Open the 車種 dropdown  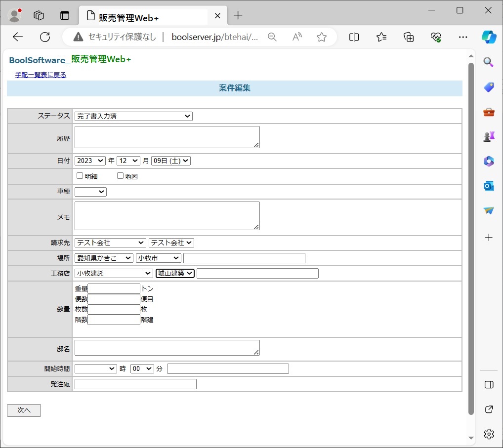tap(90, 192)
